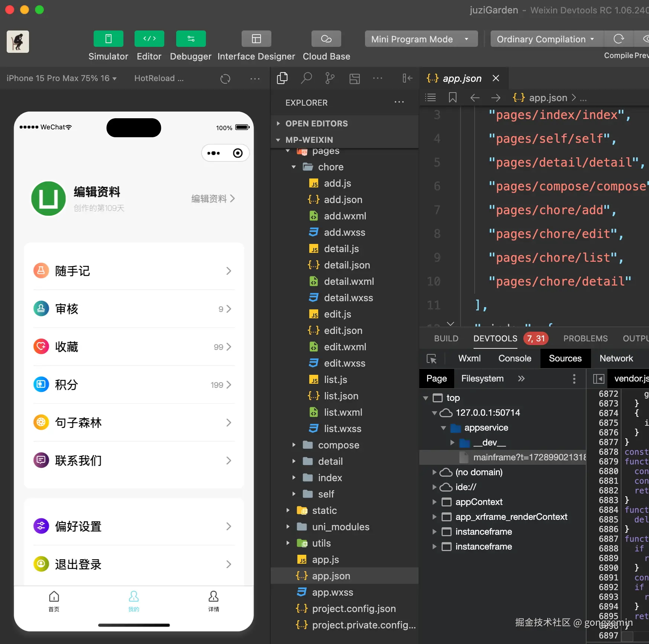Click the Compile refresh icon
Image resolution: width=649 pixels, height=644 pixels.
tap(619, 39)
